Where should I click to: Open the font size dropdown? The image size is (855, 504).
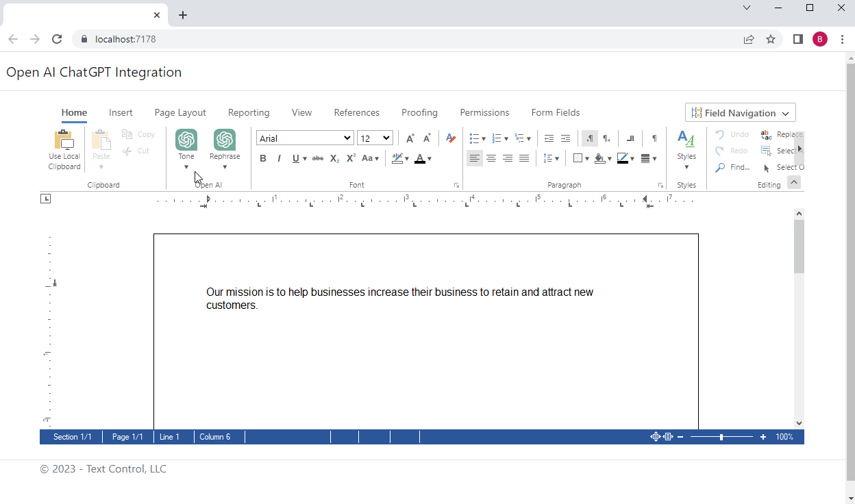pyautogui.click(x=375, y=138)
